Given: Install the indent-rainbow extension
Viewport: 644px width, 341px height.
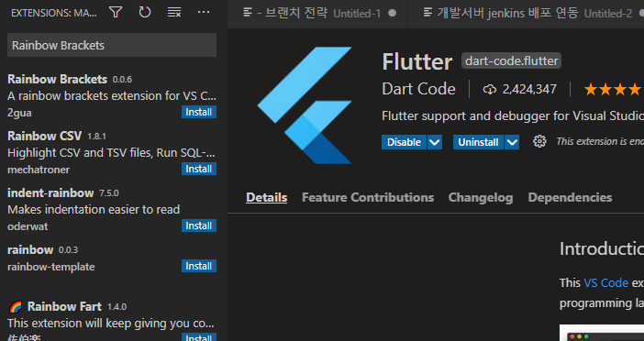Looking at the screenshot, I should [199, 225].
